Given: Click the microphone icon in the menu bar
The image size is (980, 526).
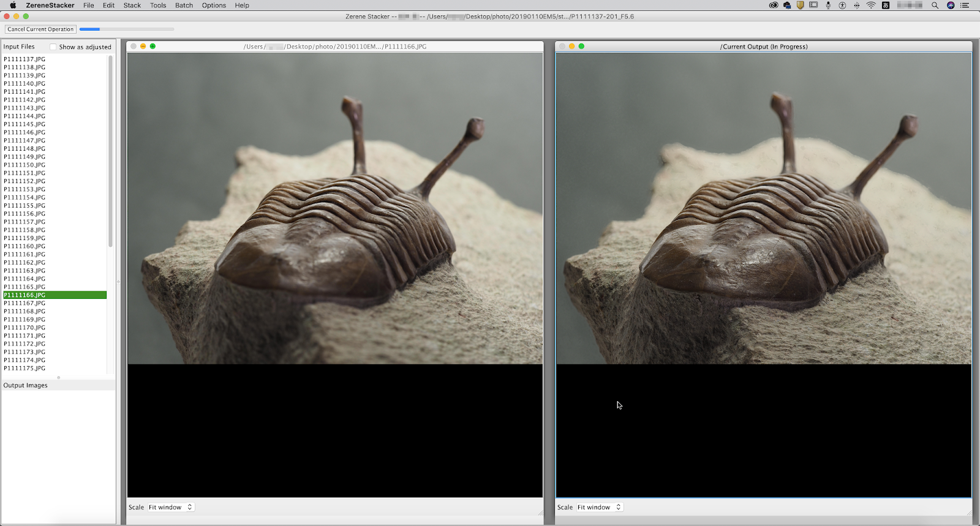Looking at the screenshot, I should (x=828, y=5).
